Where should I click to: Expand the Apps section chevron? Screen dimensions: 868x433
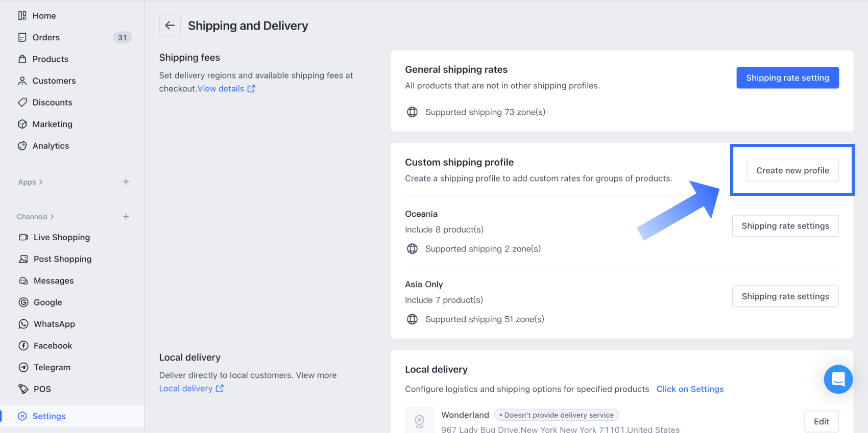pos(41,182)
